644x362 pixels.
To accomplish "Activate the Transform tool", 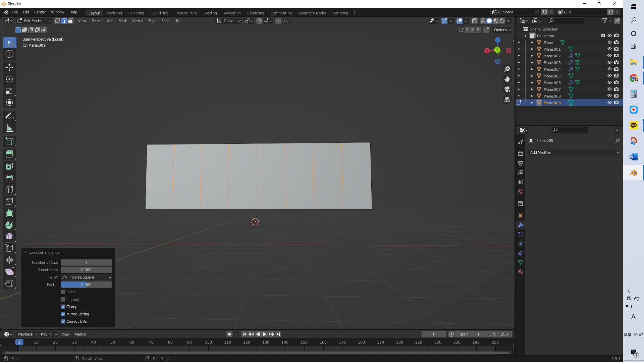I will click(9, 103).
